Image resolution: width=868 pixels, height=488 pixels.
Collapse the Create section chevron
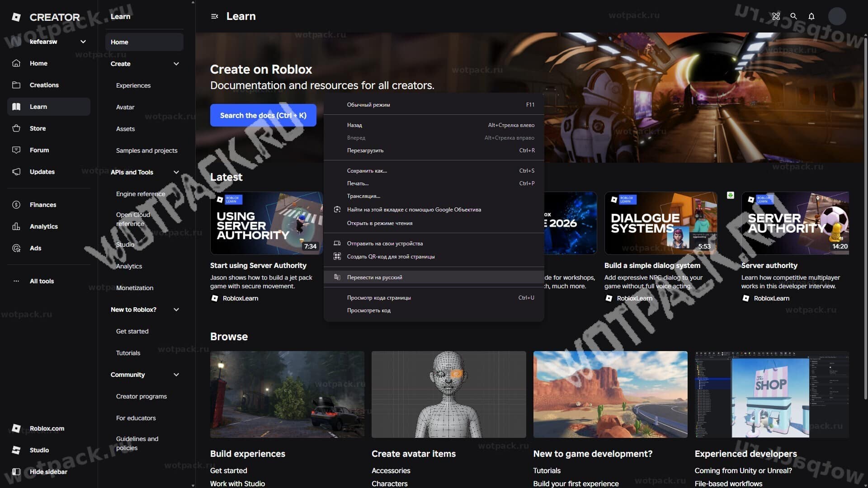pyautogui.click(x=176, y=64)
